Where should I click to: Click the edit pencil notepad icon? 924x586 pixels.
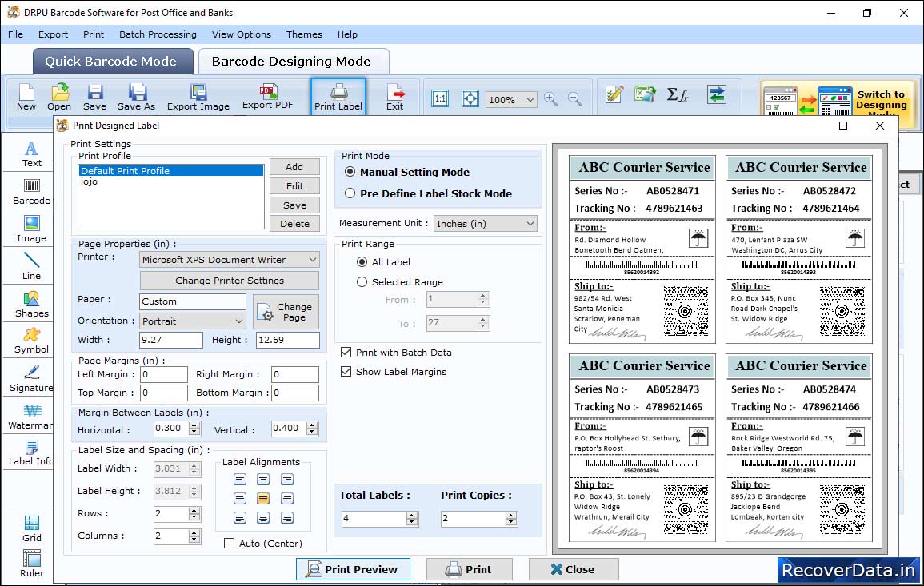[614, 94]
